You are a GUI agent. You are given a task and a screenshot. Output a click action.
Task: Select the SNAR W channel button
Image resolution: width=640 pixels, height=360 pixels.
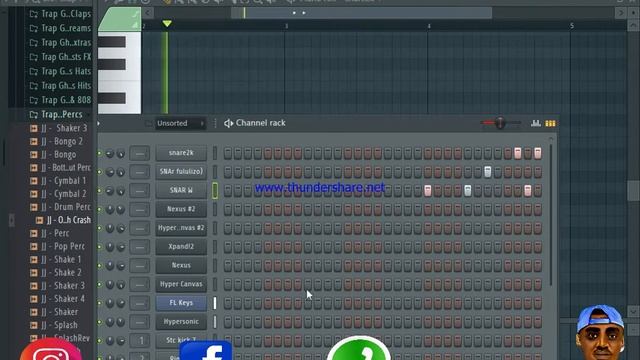(181, 190)
